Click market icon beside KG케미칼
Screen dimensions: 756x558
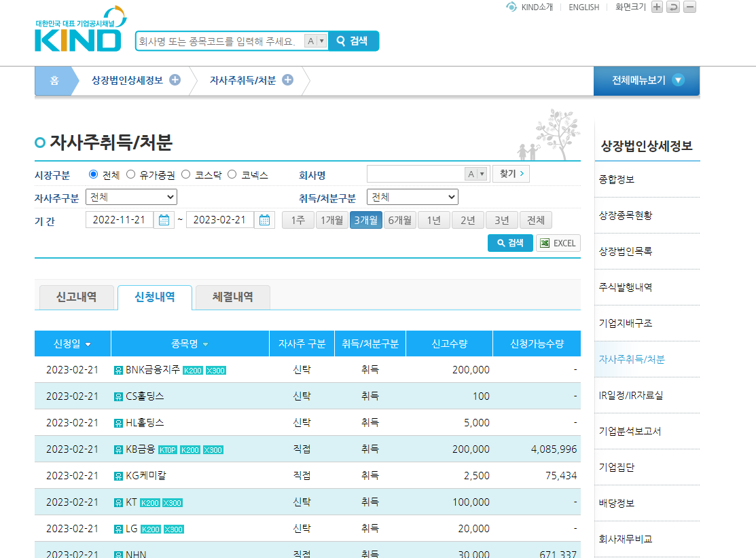pos(118,477)
